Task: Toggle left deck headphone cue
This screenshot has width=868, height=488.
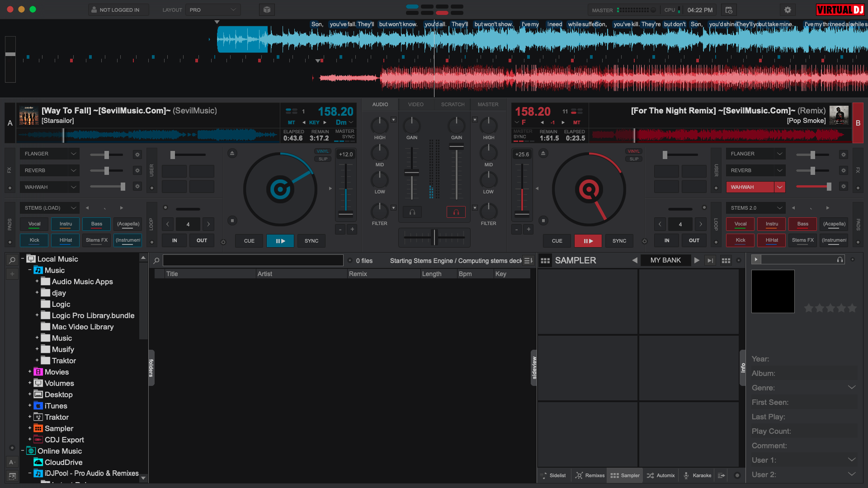Action: point(412,212)
